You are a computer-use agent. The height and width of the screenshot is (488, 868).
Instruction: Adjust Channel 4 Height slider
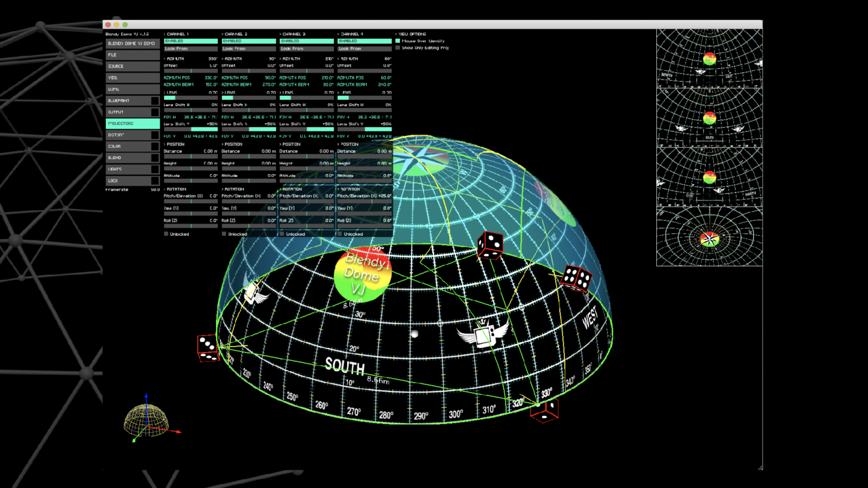tap(364, 169)
